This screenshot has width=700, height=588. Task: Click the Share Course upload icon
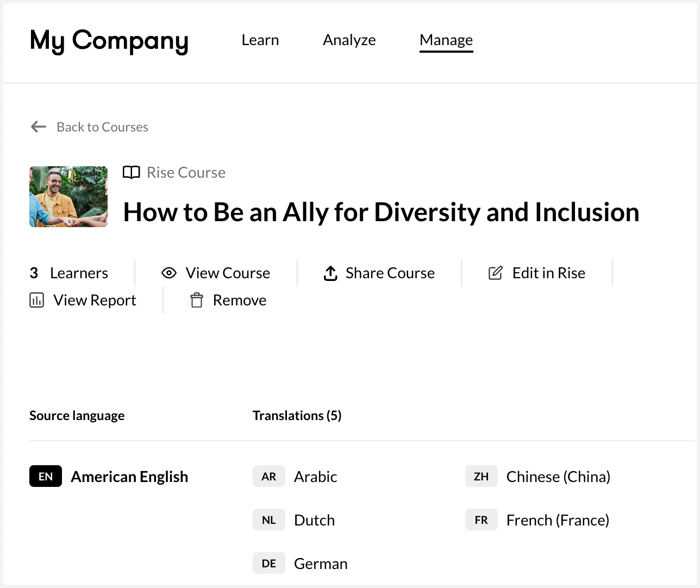click(x=330, y=273)
